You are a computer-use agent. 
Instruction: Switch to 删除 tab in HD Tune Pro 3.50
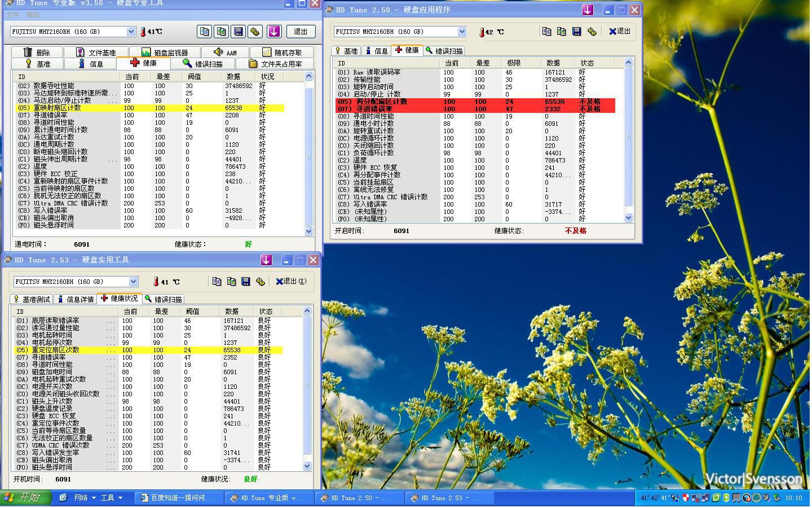pyautogui.click(x=37, y=52)
